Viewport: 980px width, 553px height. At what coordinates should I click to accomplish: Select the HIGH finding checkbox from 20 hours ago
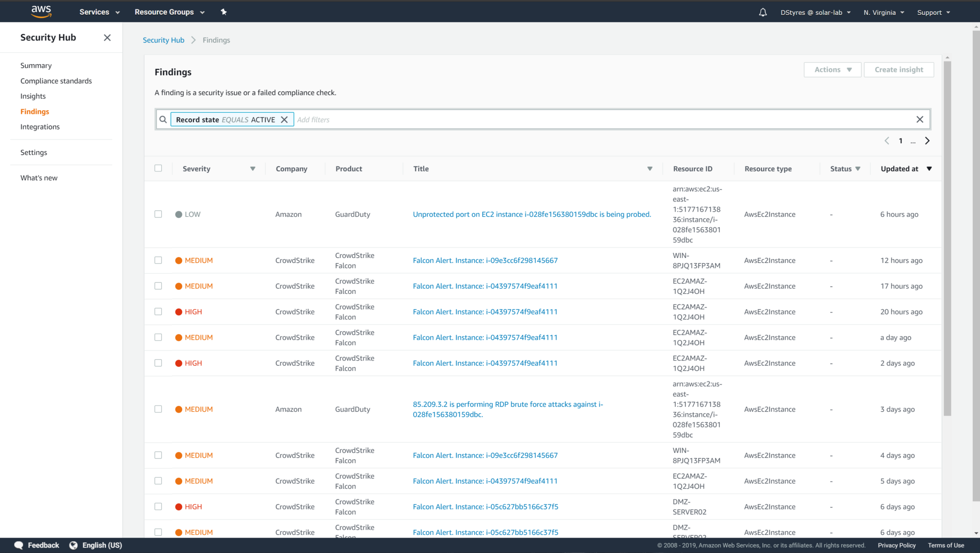[x=158, y=311]
